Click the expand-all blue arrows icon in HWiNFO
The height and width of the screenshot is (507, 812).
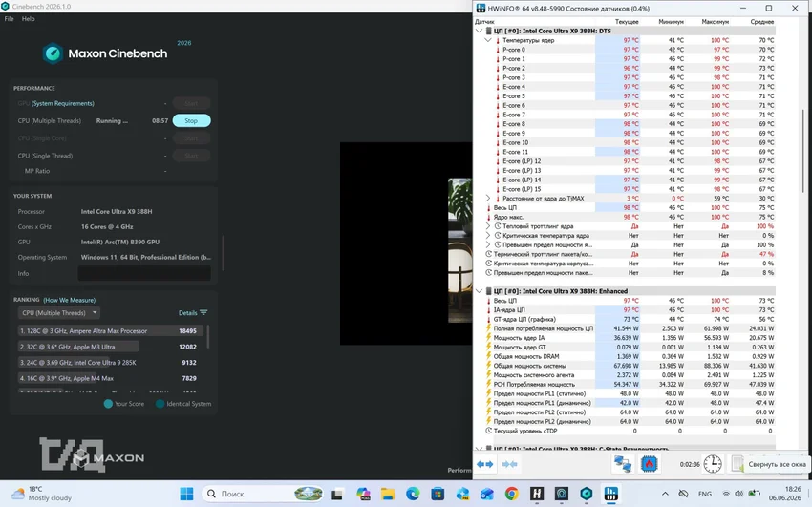(484, 464)
